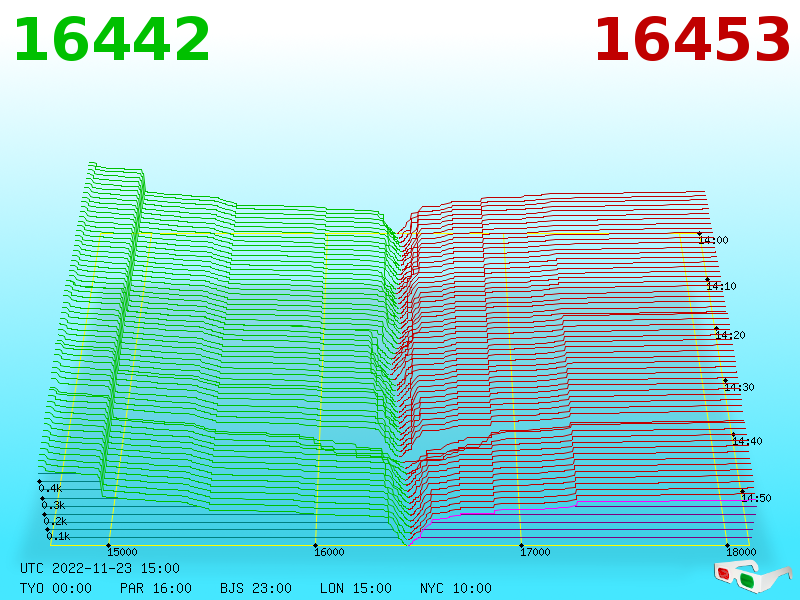Click the green bid price 16442
Screen dimensions: 800x600
(x=112, y=40)
